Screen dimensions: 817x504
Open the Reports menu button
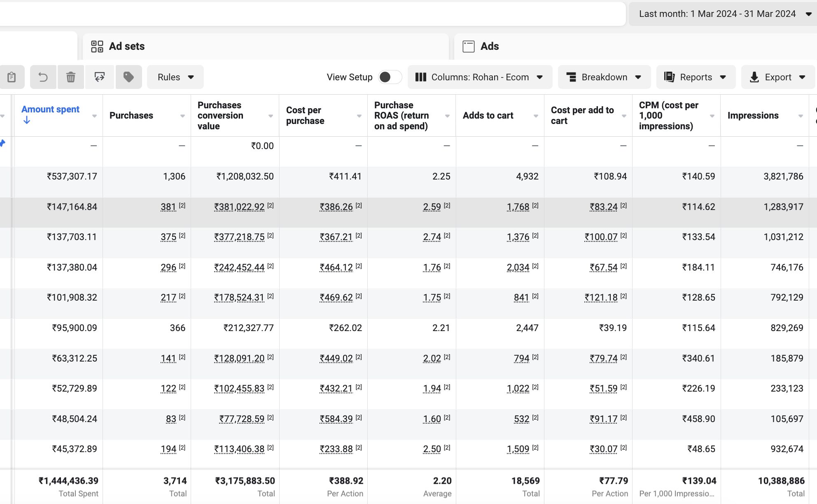point(696,77)
